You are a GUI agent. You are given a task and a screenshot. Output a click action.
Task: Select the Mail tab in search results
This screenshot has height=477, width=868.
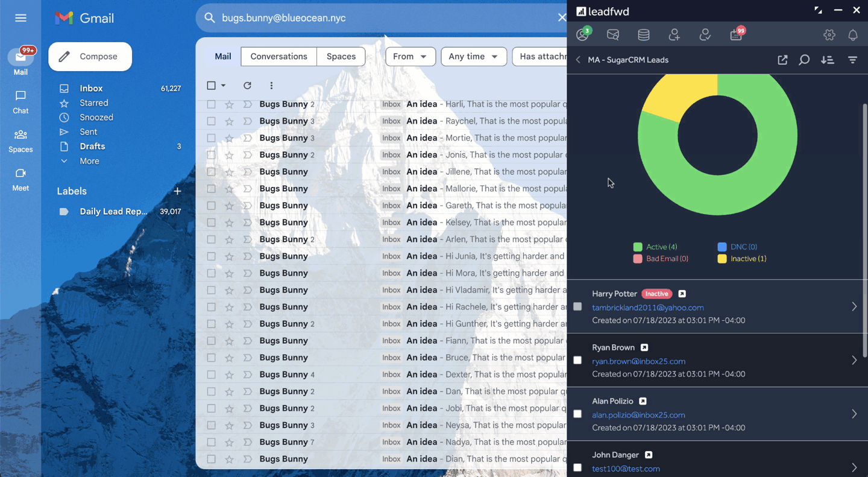223,56
